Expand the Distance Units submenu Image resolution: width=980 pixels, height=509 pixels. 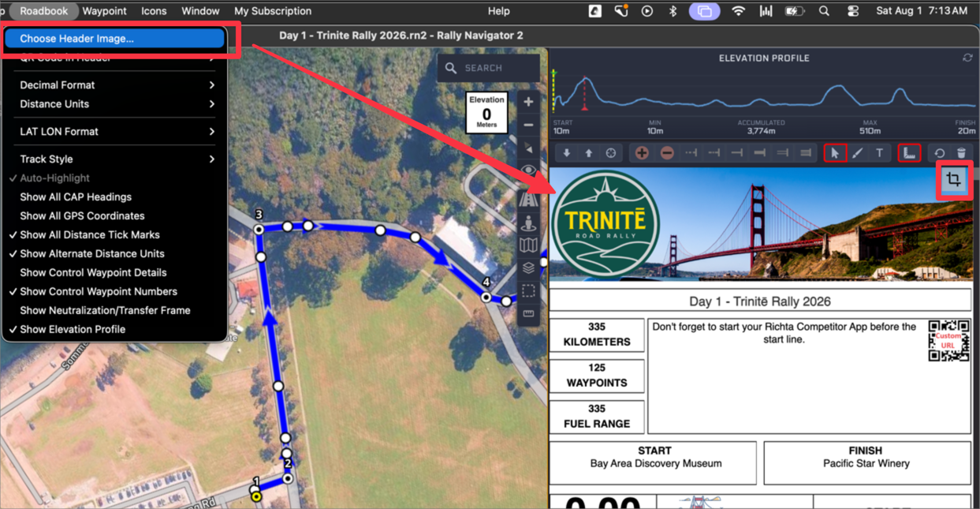pos(114,104)
